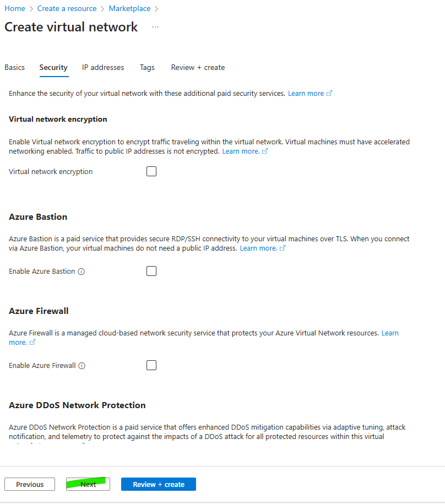Click the Enable Azure Firewall info icon
The width and height of the screenshot is (445, 504).
point(82,366)
